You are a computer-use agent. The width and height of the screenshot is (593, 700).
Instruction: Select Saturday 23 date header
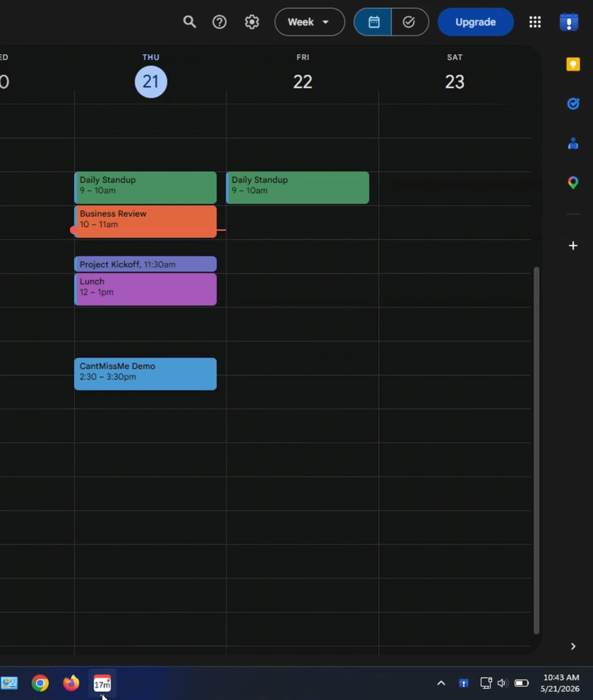point(454,81)
